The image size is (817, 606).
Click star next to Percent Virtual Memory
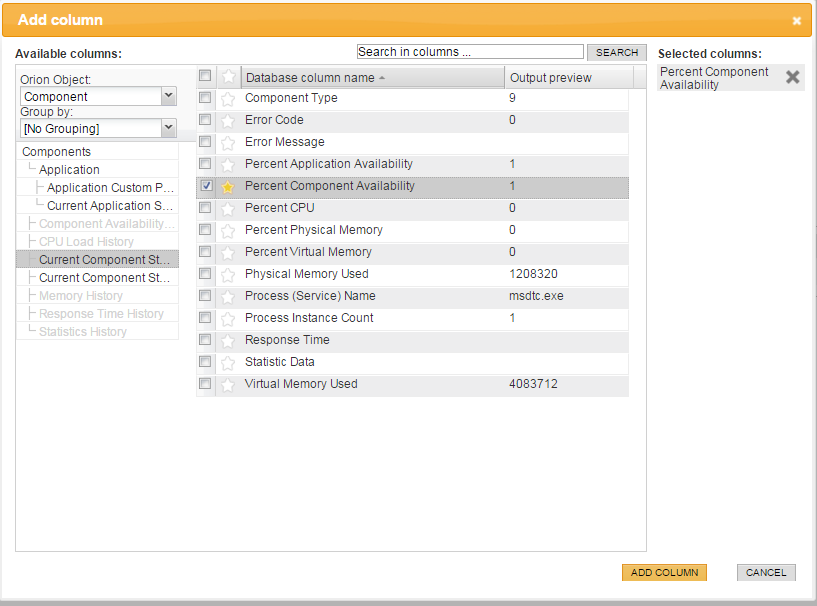coord(228,253)
